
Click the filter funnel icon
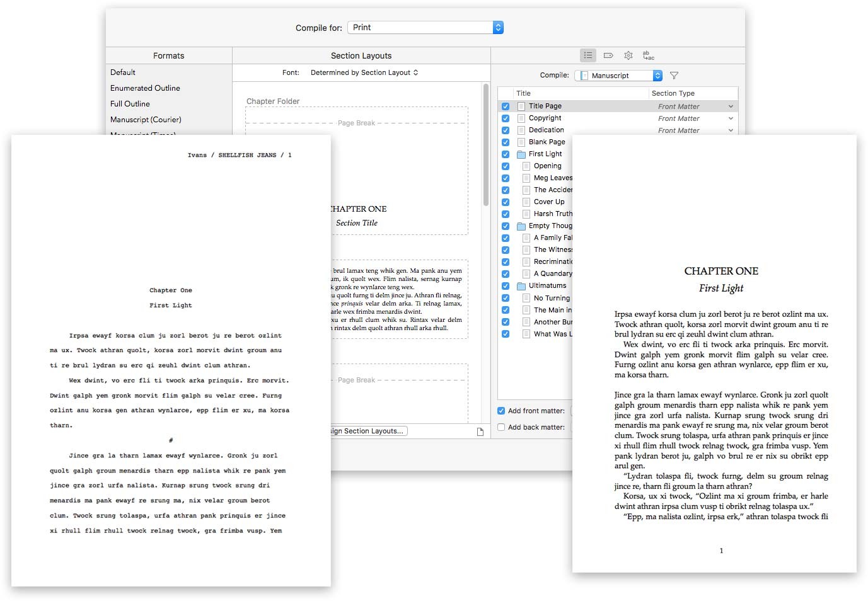[674, 76]
